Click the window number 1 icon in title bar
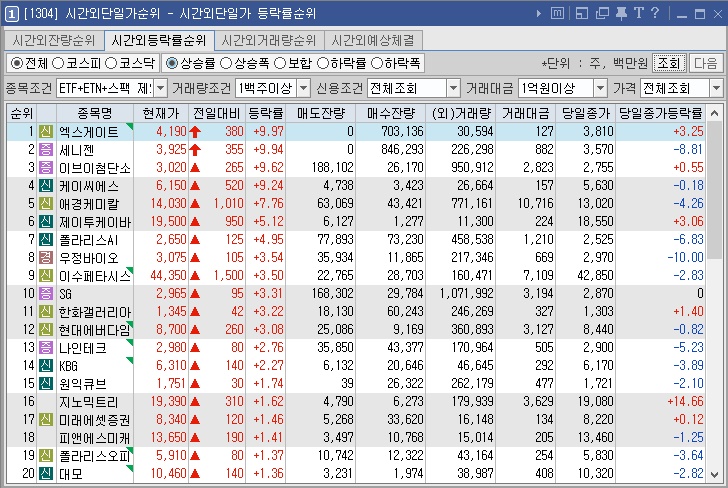Image resolution: width=728 pixels, height=488 pixels. [x=11, y=14]
